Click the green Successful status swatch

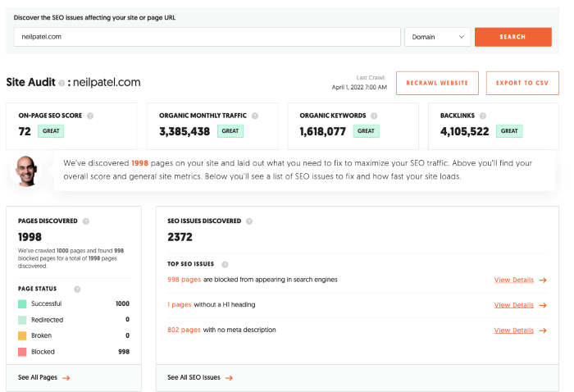click(22, 303)
